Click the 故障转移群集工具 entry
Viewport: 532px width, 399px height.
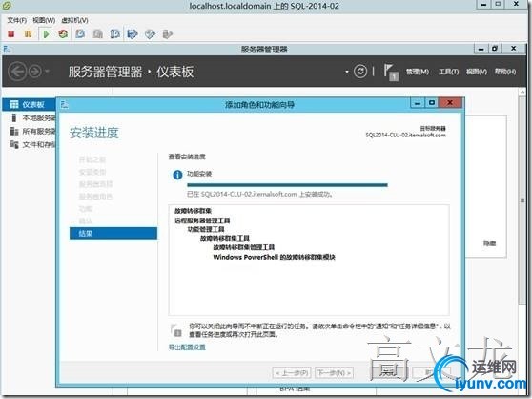(225, 238)
